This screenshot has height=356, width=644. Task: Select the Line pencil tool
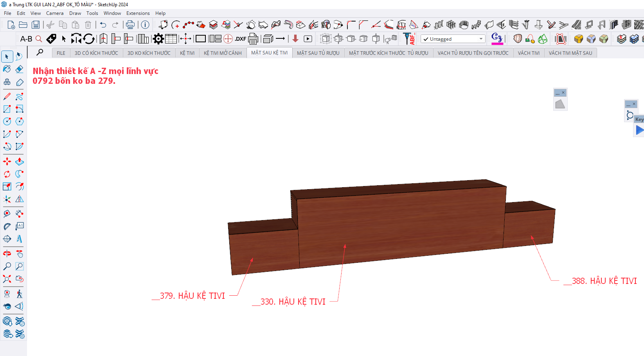[7, 96]
